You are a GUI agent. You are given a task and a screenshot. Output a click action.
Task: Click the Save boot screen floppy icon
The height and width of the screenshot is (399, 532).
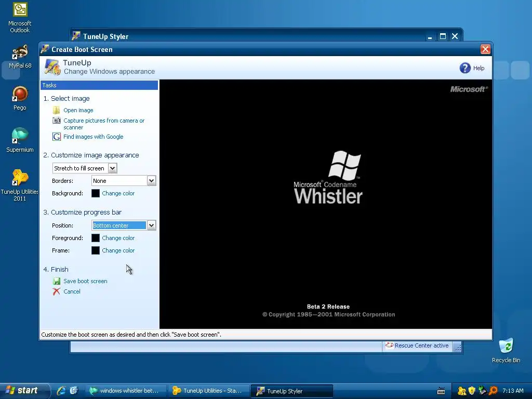(x=56, y=281)
